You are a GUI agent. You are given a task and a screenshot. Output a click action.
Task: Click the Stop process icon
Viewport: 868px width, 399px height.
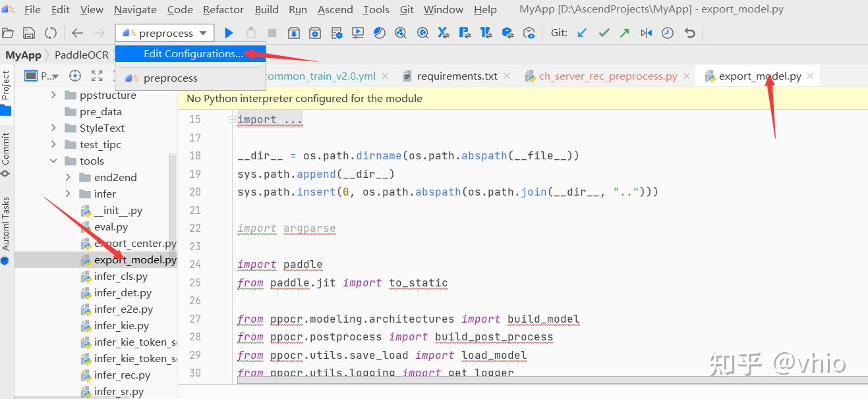coord(271,32)
